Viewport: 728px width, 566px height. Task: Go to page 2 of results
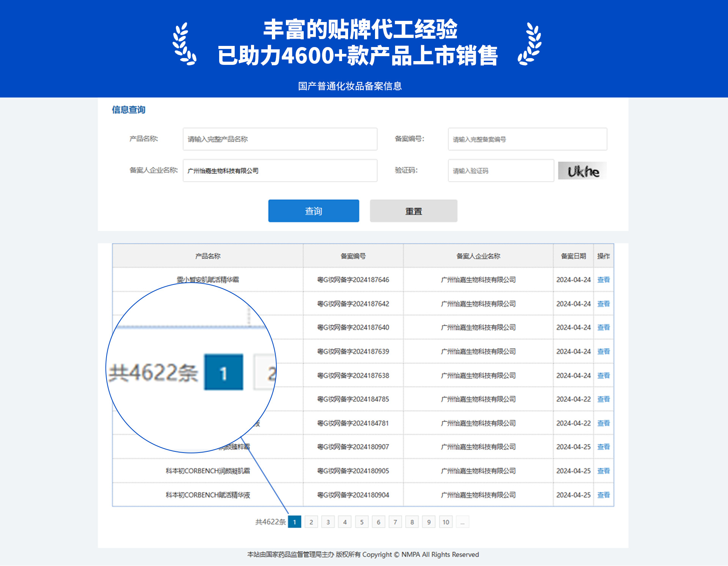click(311, 522)
